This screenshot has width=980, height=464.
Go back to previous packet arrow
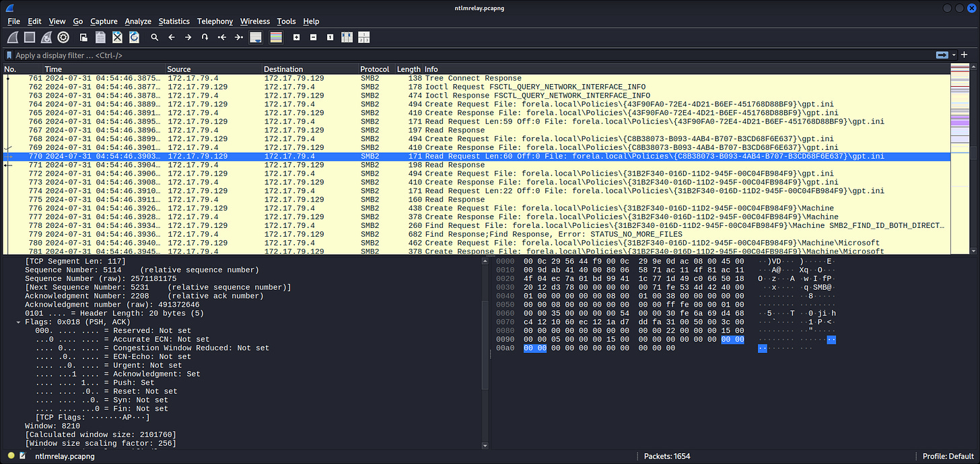click(171, 38)
